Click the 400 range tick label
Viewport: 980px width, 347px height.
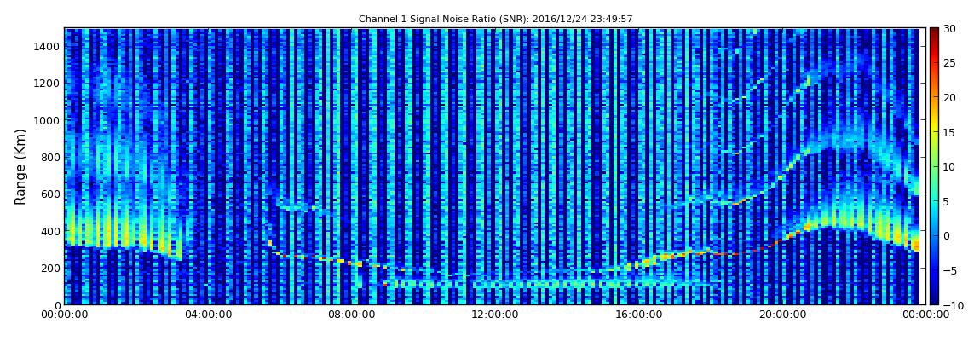50,231
